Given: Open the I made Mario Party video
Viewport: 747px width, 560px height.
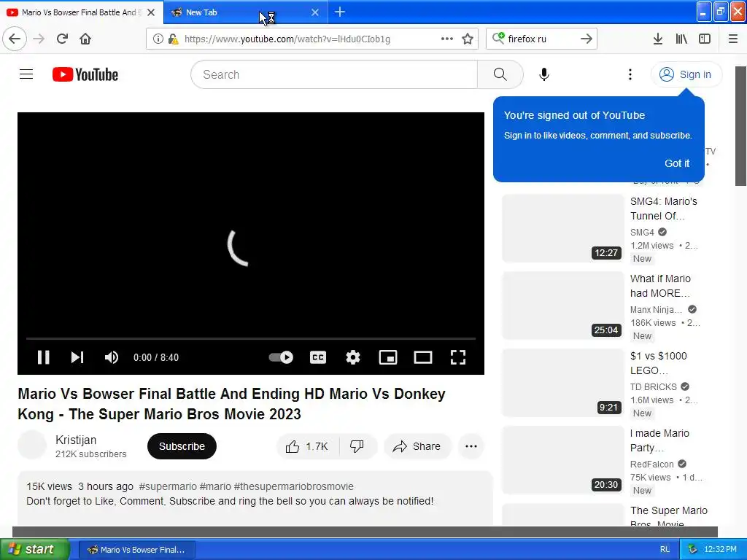Looking at the screenshot, I should pos(659,440).
